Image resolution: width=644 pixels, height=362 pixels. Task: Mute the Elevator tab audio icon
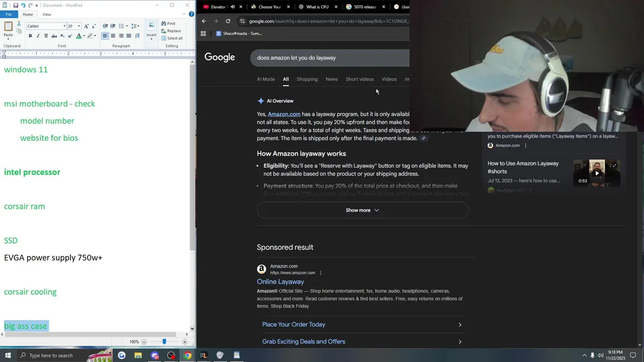(232, 7)
